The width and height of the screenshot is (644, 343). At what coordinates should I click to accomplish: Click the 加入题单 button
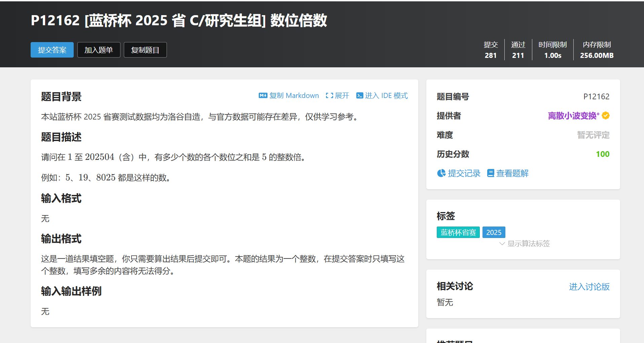pos(99,50)
